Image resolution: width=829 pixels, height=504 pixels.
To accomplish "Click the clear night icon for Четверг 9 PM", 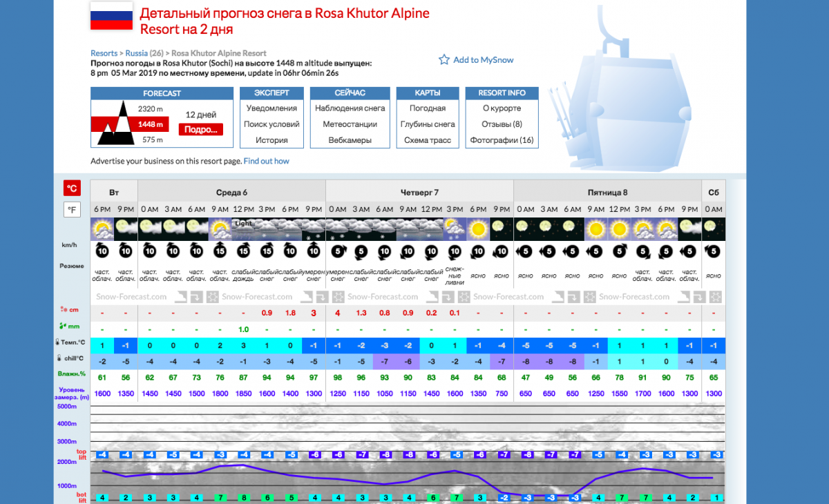I will [x=502, y=228].
